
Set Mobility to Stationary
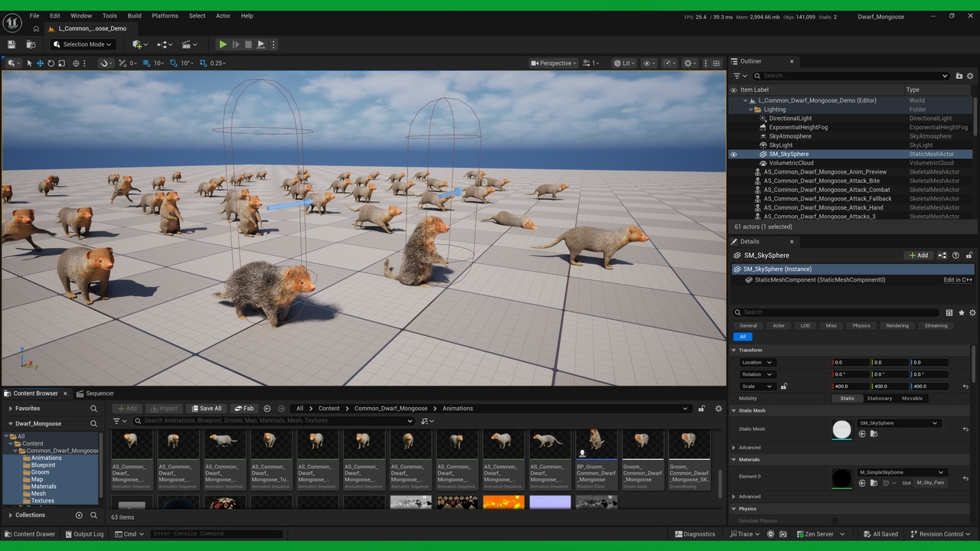point(879,398)
